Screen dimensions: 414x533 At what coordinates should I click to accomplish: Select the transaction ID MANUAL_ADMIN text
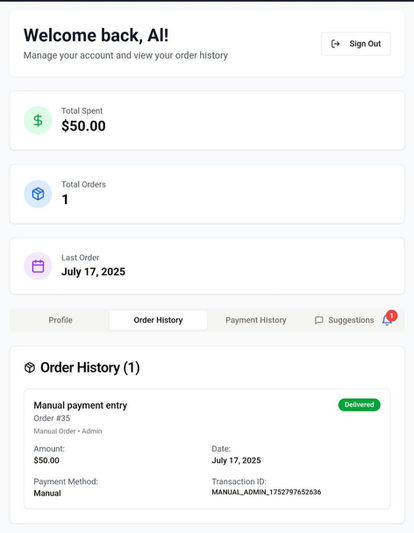266,492
